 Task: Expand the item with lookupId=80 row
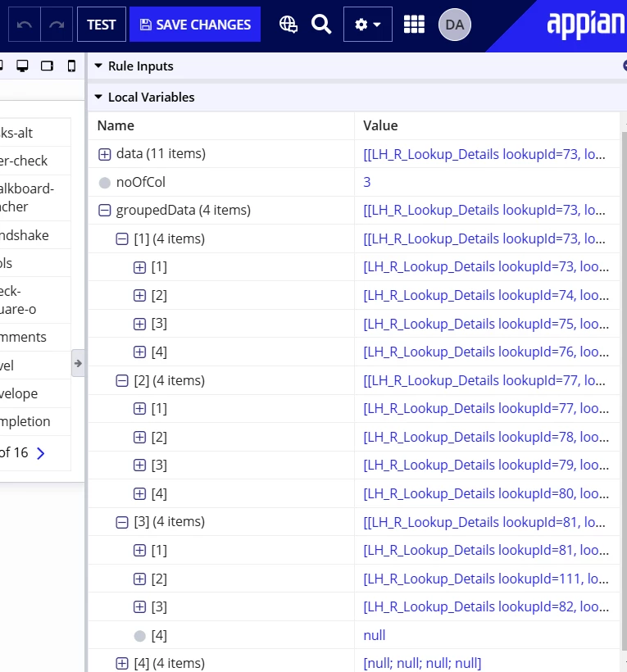[x=139, y=493]
